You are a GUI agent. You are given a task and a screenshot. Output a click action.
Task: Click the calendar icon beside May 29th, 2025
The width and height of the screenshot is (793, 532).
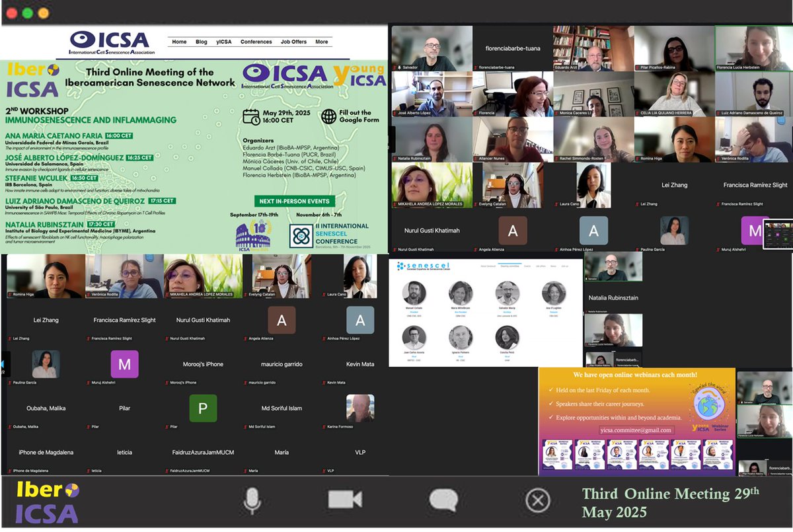pyautogui.click(x=251, y=117)
